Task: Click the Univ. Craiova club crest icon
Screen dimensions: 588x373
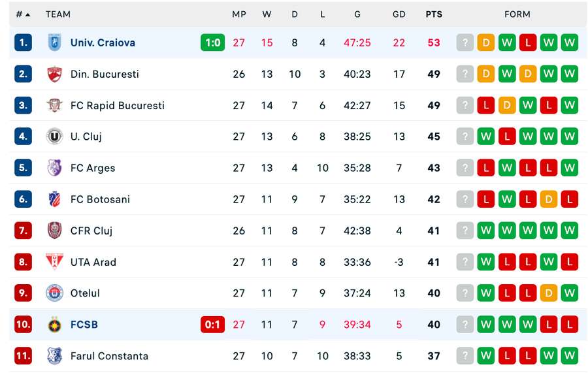Action: coord(54,42)
